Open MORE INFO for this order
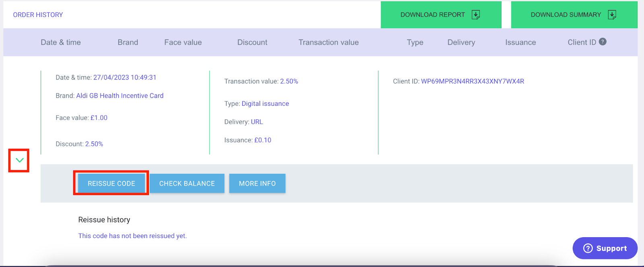The width and height of the screenshot is (644, 267). tap(257, 183)
